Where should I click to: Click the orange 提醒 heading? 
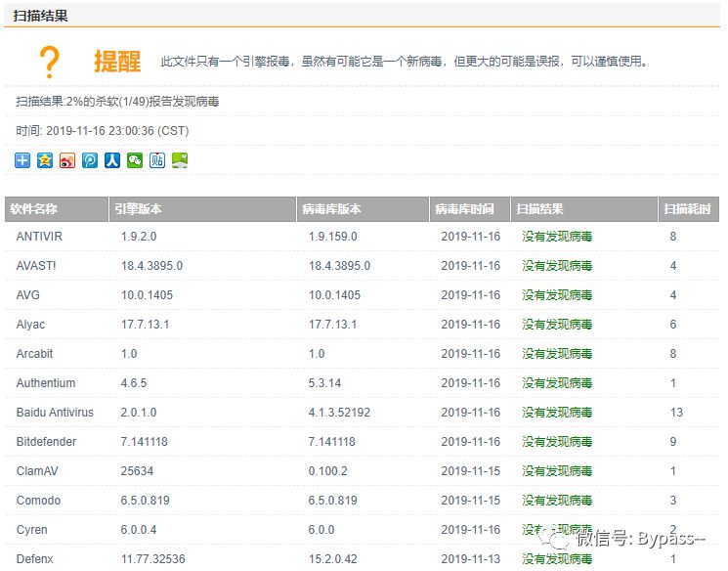point(117,62)
